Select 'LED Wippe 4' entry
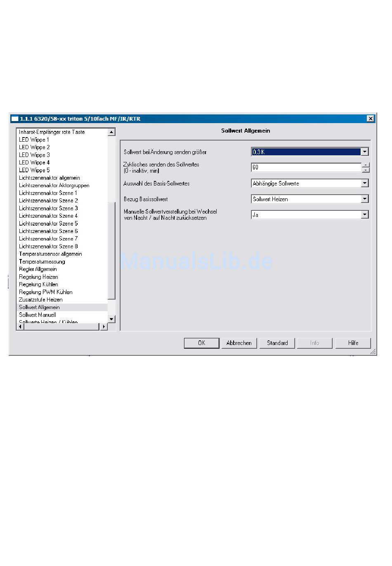392x566 pixels. 34,162
